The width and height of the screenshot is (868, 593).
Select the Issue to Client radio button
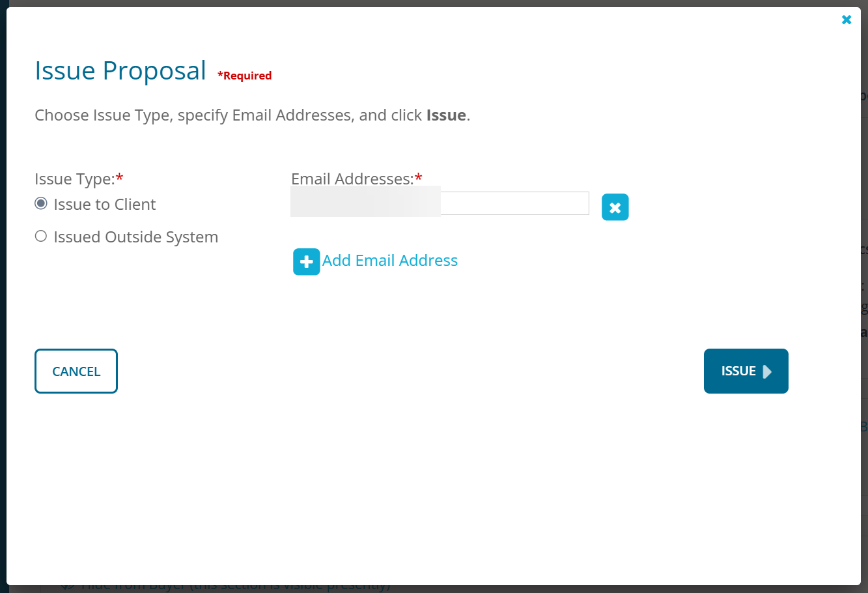point(41,204)
